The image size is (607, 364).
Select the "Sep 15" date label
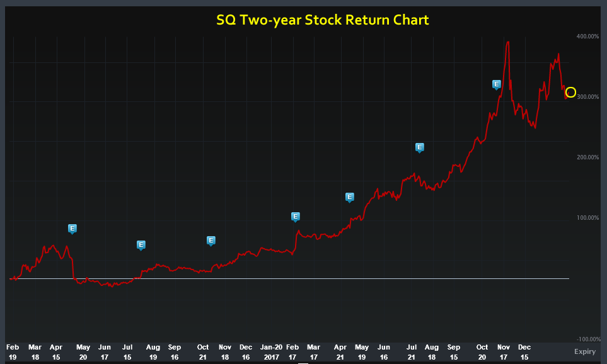pyautogui.click(x=454, y=352)
